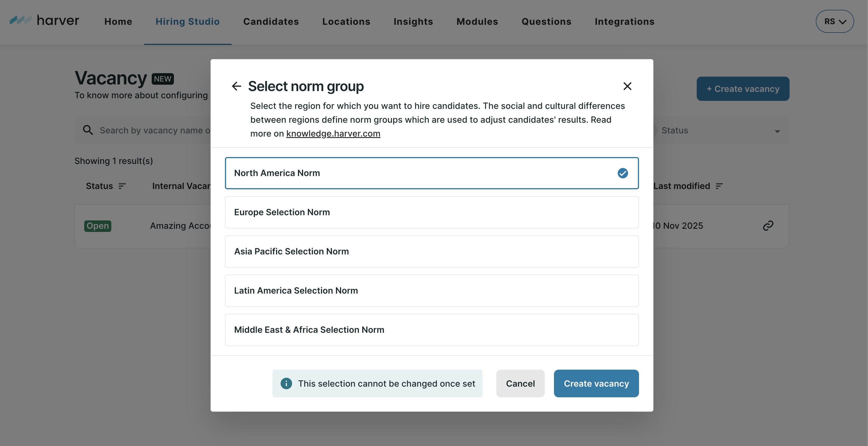The height and width of the screenshot is (446, 868).
Task: Close the Select norm group dialog
Action: (x=627, y=86)
